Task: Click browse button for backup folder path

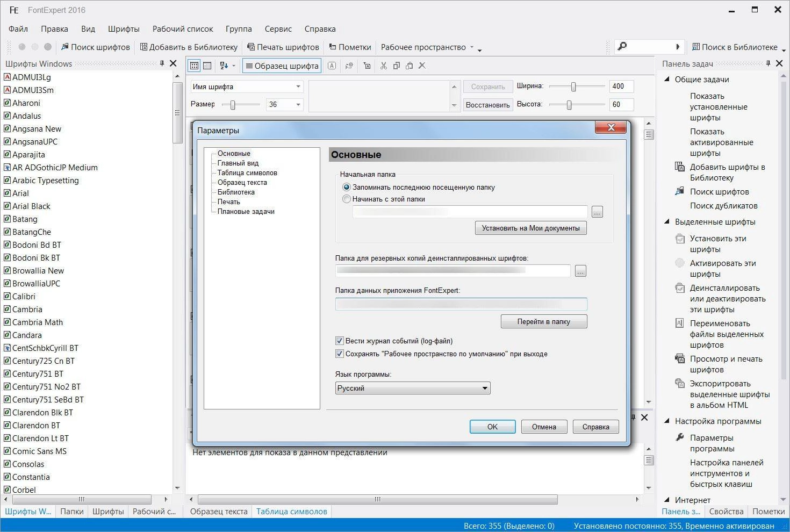Action: tap(580, 271)
